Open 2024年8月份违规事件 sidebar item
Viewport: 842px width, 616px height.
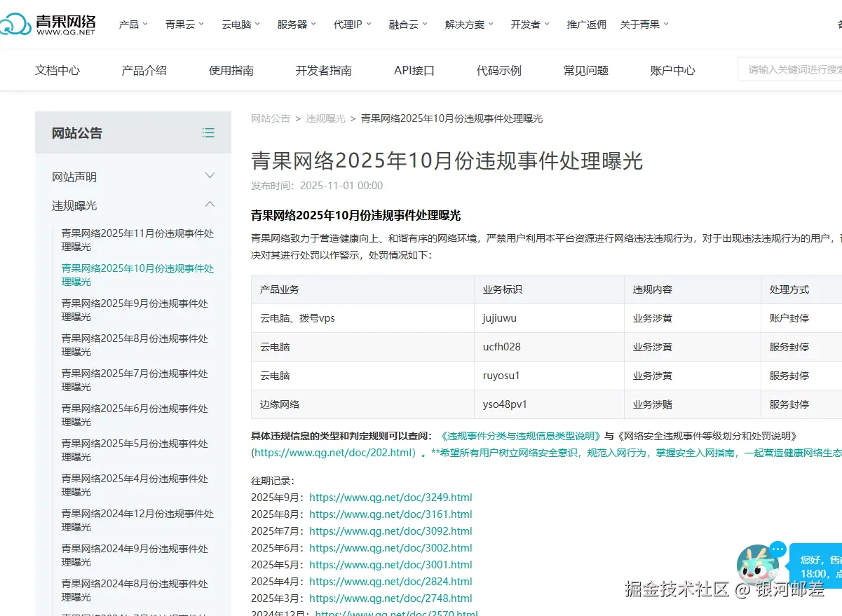point(135,590)
